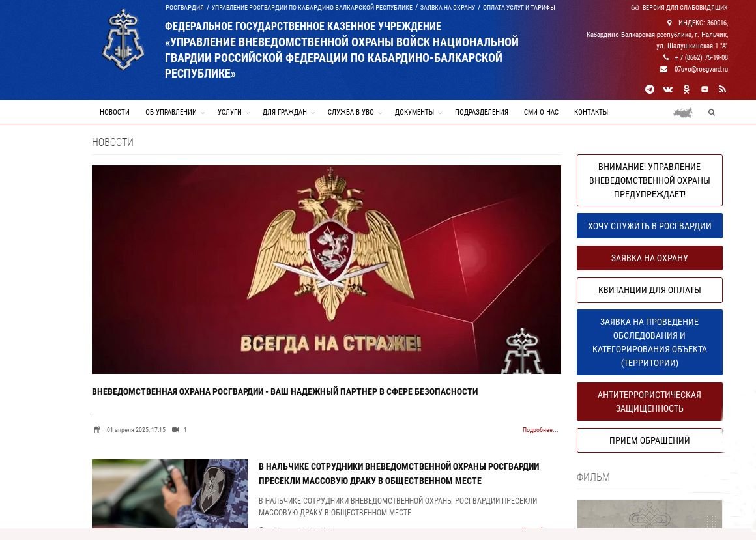Click the Заявка на охрану red button
This screenshot has height=540, width=756.
(650, 258)
